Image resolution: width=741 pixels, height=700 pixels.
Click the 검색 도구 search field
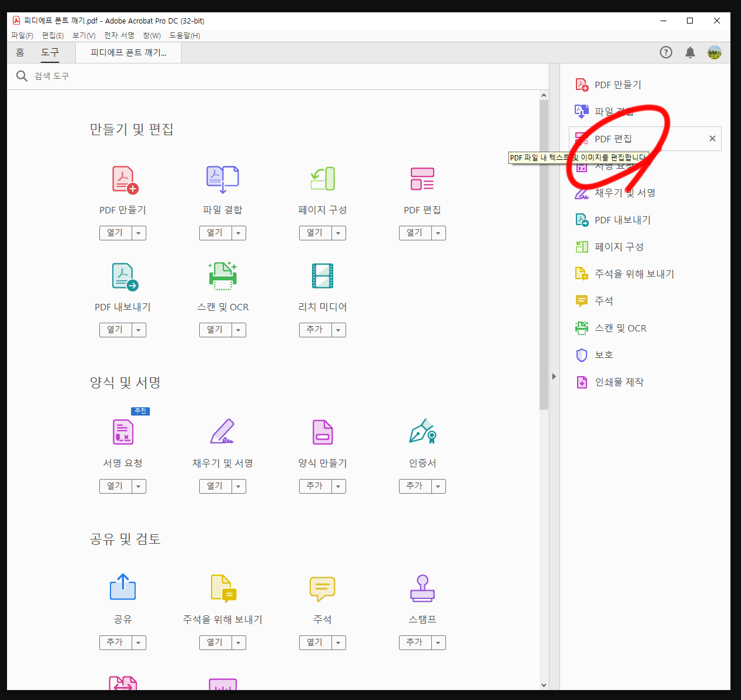click(277, 76)
